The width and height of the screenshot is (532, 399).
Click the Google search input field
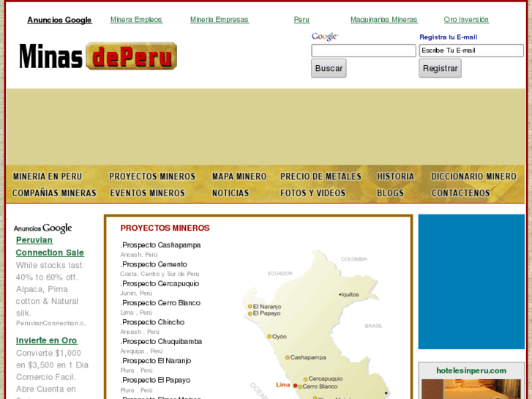click(364, 51)
